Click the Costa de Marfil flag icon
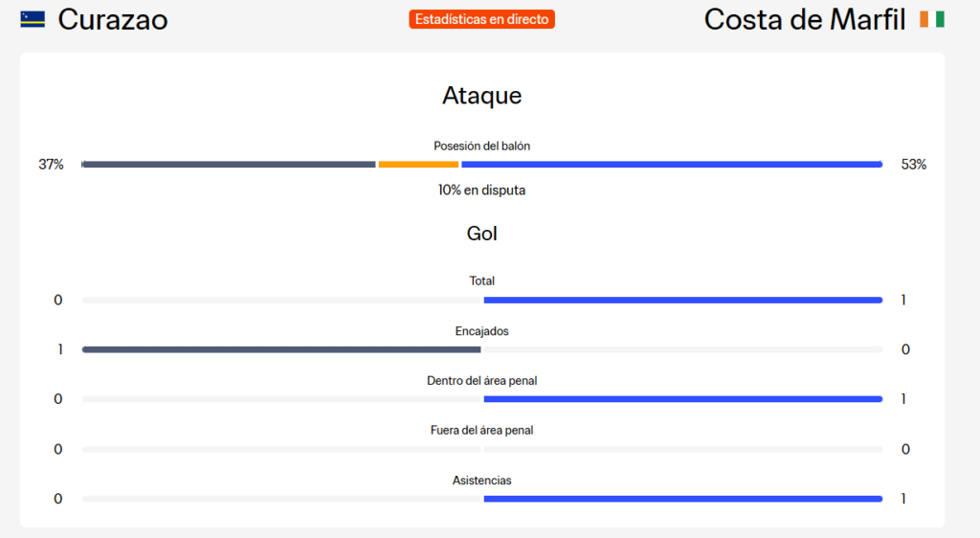This screenshot has width=980, height=538. [932, 19]
